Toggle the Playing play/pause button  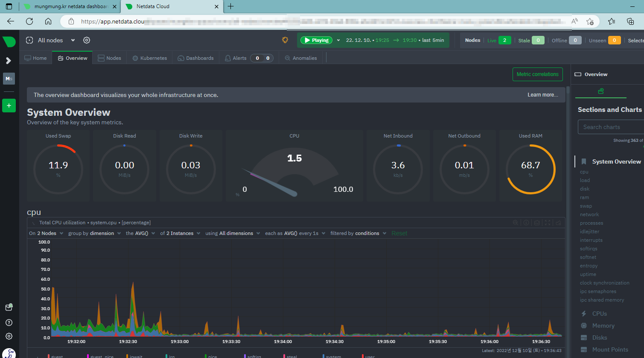316,40
